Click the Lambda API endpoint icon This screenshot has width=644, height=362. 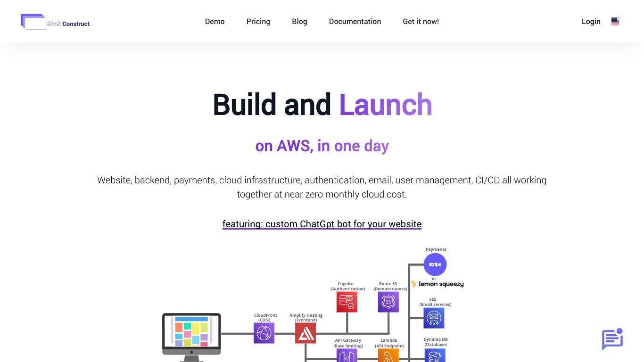tap(388, 355)
